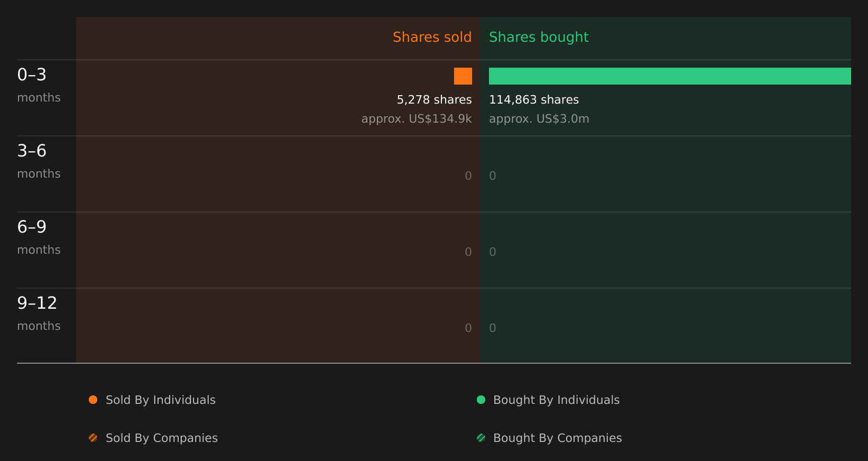Click the Sold By Companies legend label
Viewport: 868px width, 461px height.
click(x=162, y=438)
